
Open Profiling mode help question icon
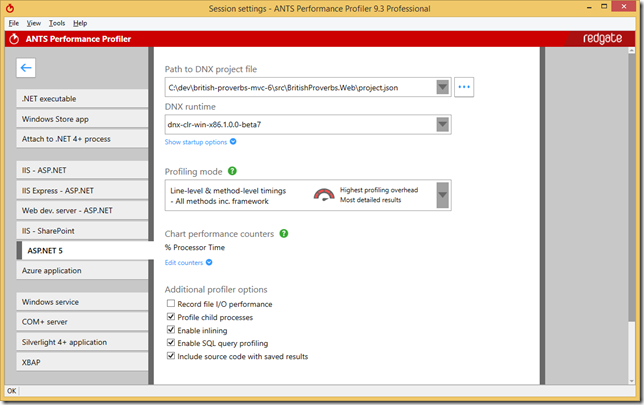tap(232, 171)
